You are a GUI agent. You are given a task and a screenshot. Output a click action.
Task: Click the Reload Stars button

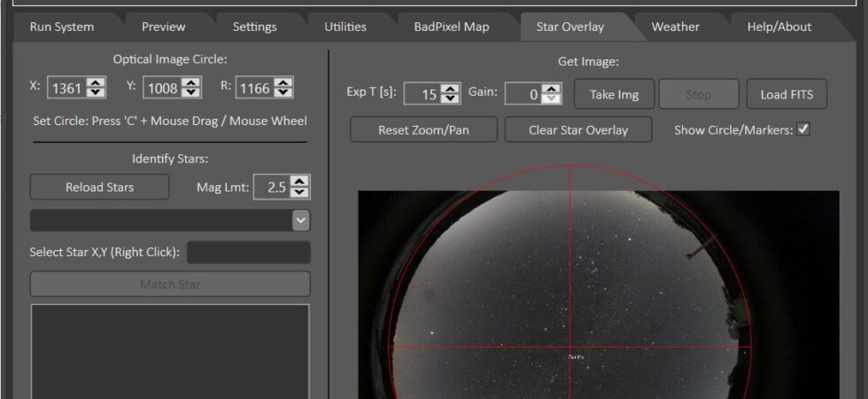pyautogui.click(x=99, y=187)
